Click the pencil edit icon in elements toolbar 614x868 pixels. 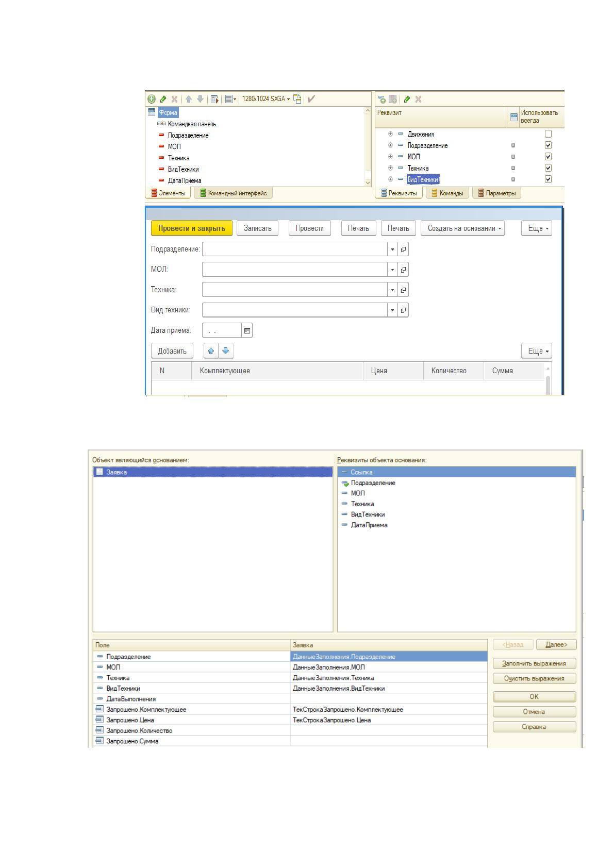point(163,99)
